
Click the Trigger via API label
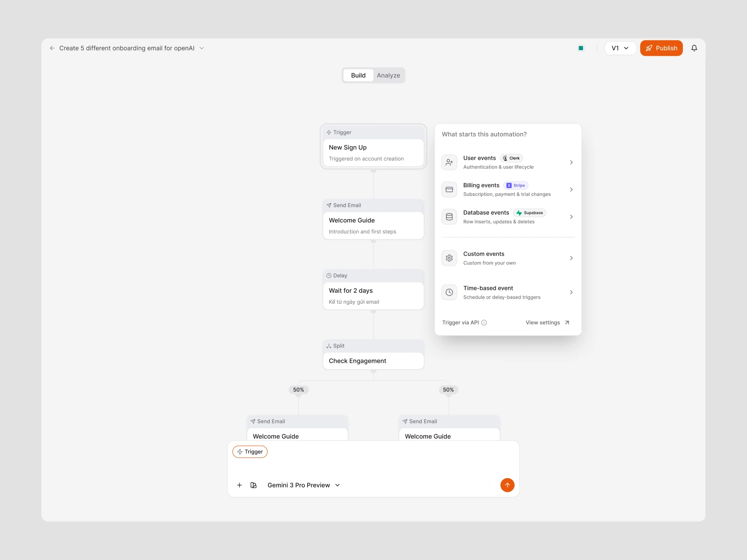461,323
